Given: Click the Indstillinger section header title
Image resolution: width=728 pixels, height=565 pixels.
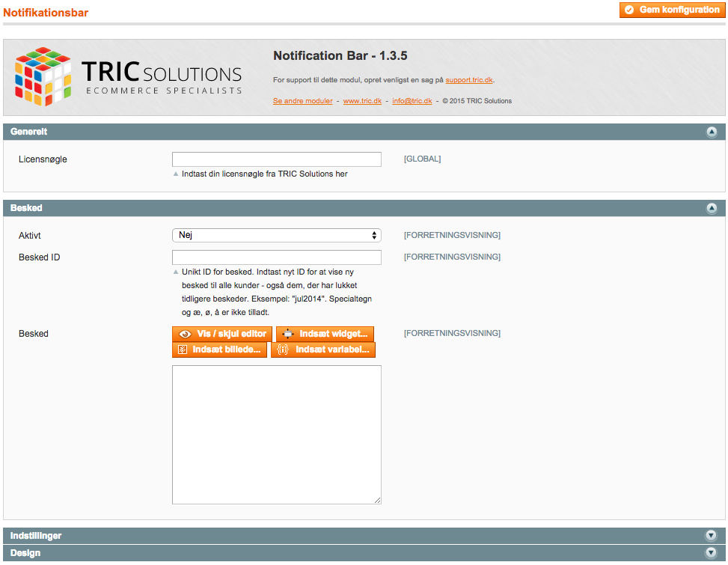Looking at the screenshot, I should tap(36, 536).
